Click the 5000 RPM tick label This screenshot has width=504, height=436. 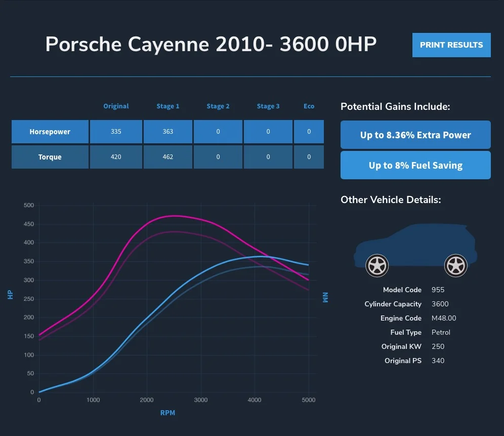tap(309, 400)
